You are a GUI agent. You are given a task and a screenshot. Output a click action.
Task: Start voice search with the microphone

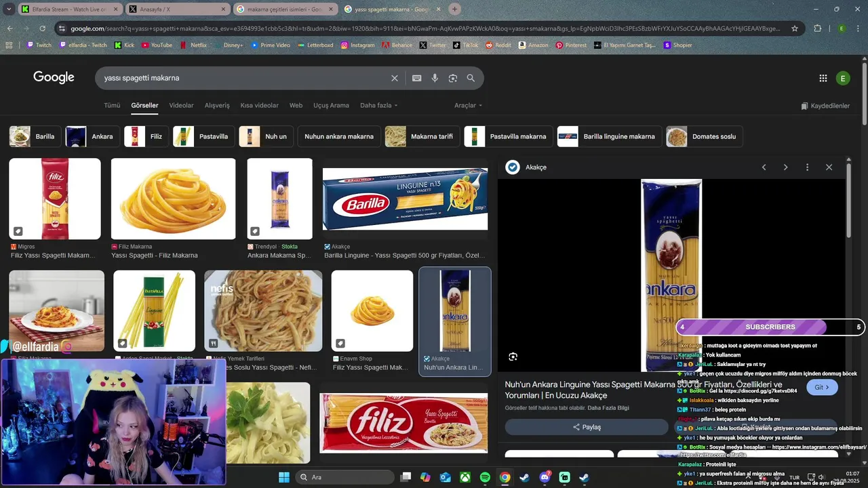tap(435, 78)
